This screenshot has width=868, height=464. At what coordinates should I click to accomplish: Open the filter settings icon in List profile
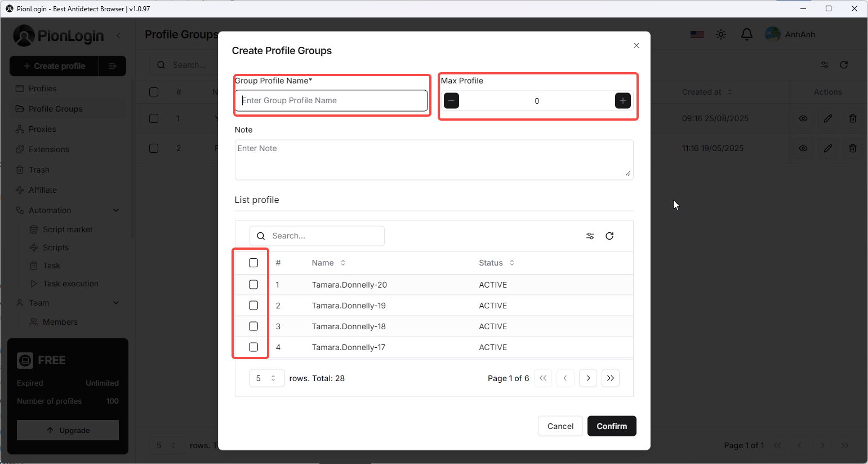pos(590,236)
